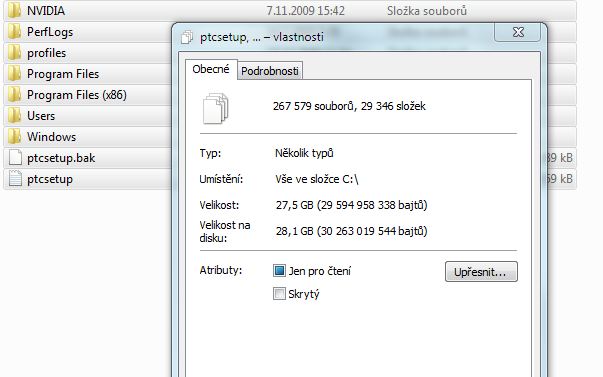Click the large stacked documents icon in properties
The height and width of the screenshot is (377, 603).
tap(215, 108)
